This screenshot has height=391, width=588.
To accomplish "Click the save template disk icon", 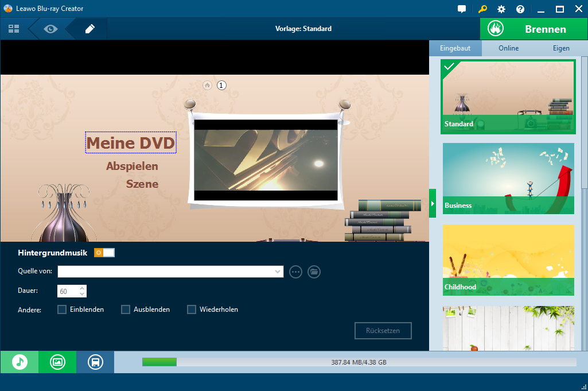I will [x=95, y=362].
